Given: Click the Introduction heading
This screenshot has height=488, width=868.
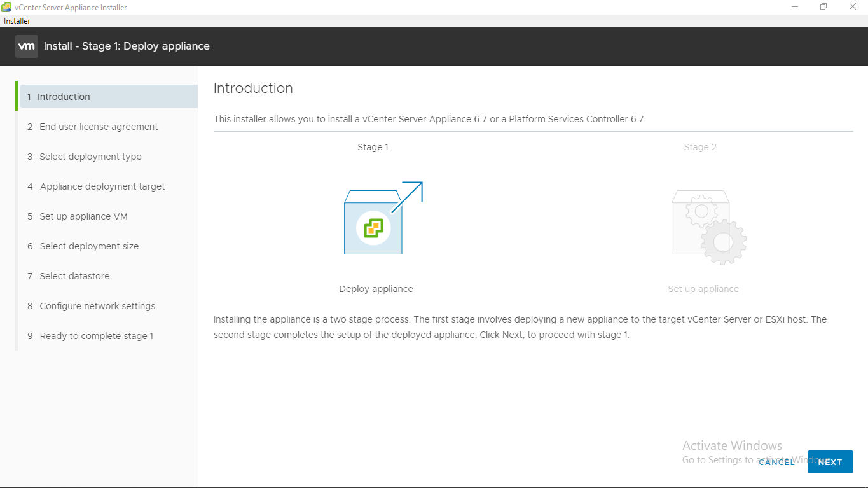Looking at the screenshot, I should (253, 88).
